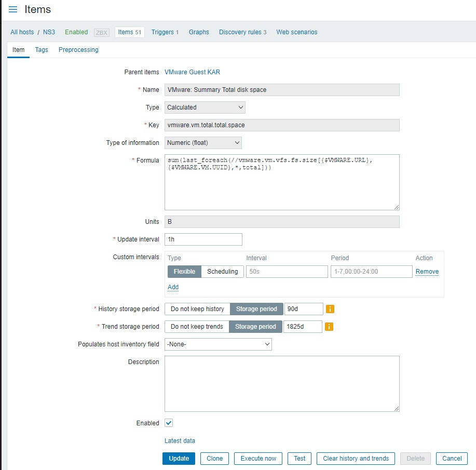Click the Test button

[x=300, y=459]
